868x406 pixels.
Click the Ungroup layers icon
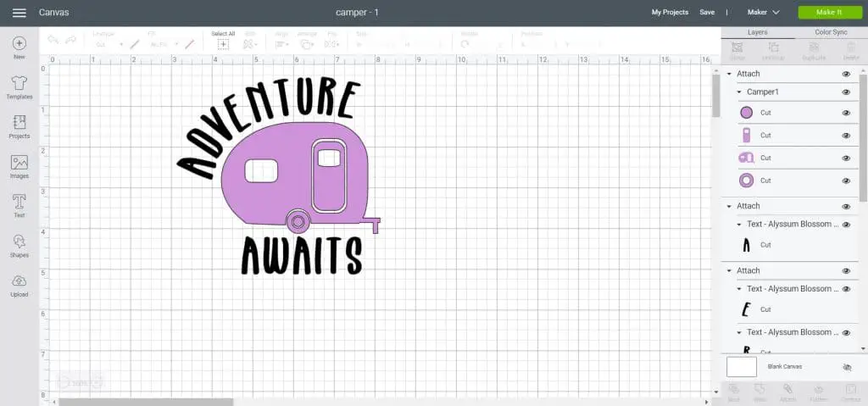click(773, 47)
